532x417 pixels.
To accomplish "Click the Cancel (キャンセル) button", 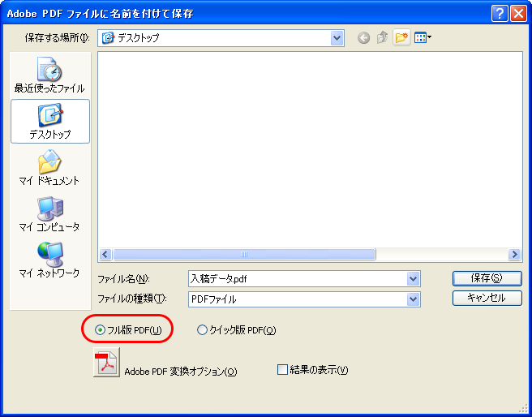I will click(487, 298).
